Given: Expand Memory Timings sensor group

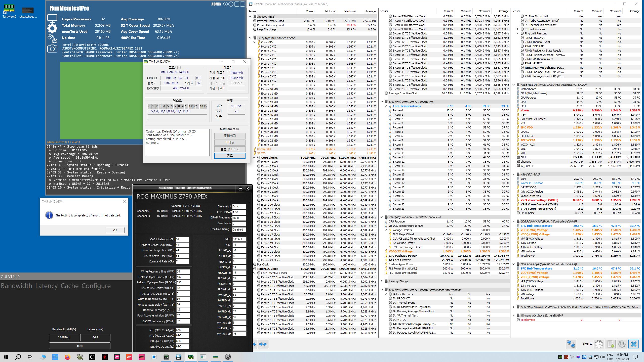Looking at the screenshot, I should (382, 281).
